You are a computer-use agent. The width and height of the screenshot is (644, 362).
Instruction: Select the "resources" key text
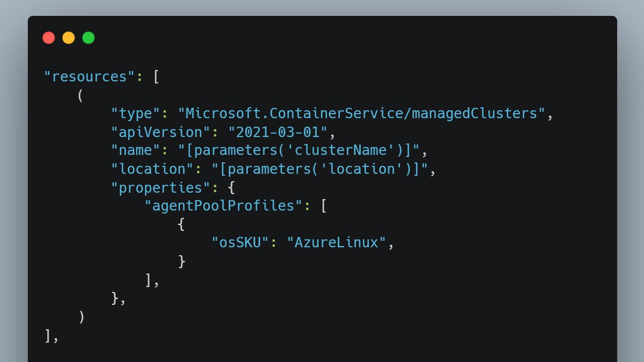click(x=88, y=76)
